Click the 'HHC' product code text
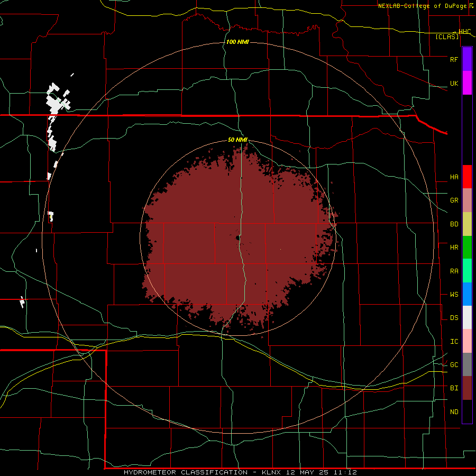 point(464,31)
